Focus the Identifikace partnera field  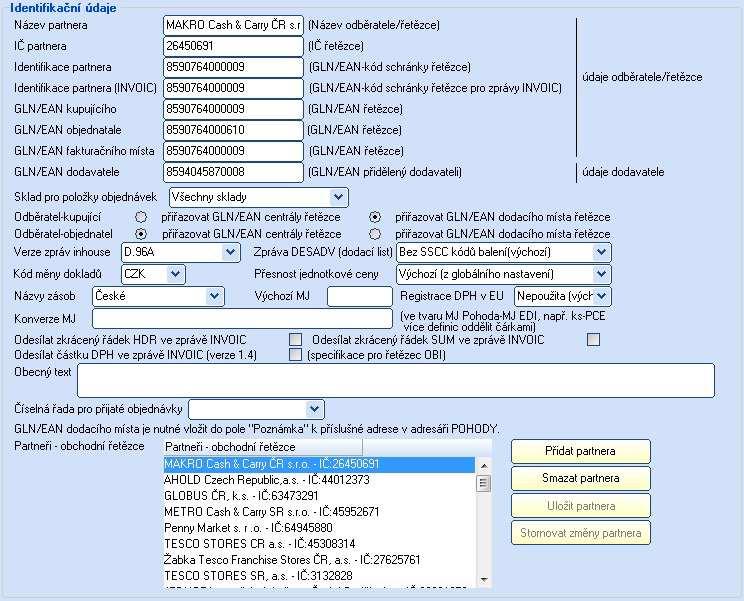(233, 67)
